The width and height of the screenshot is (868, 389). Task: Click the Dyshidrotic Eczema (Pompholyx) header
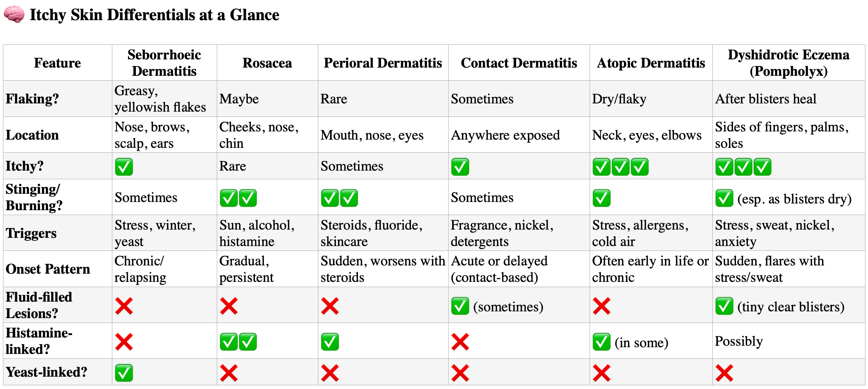click(x=789, y=63)
